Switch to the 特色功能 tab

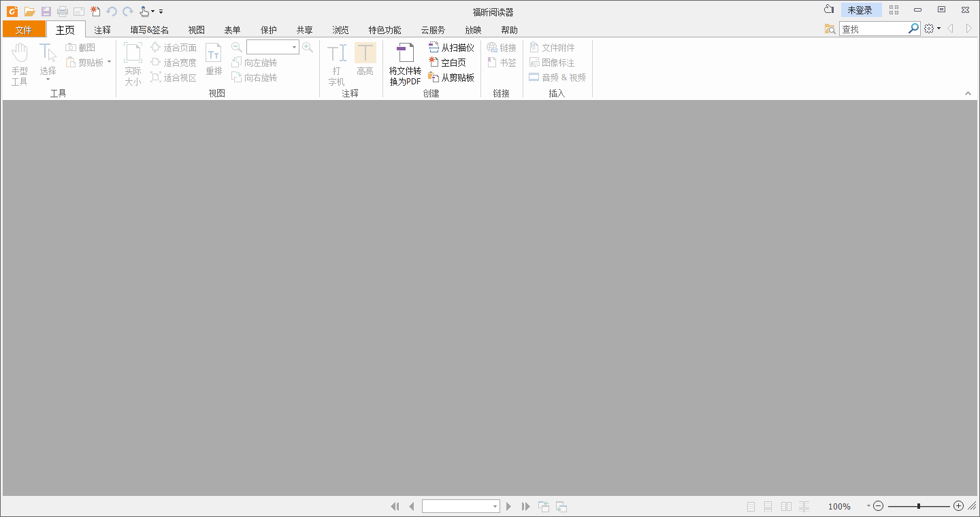[385, 30]
